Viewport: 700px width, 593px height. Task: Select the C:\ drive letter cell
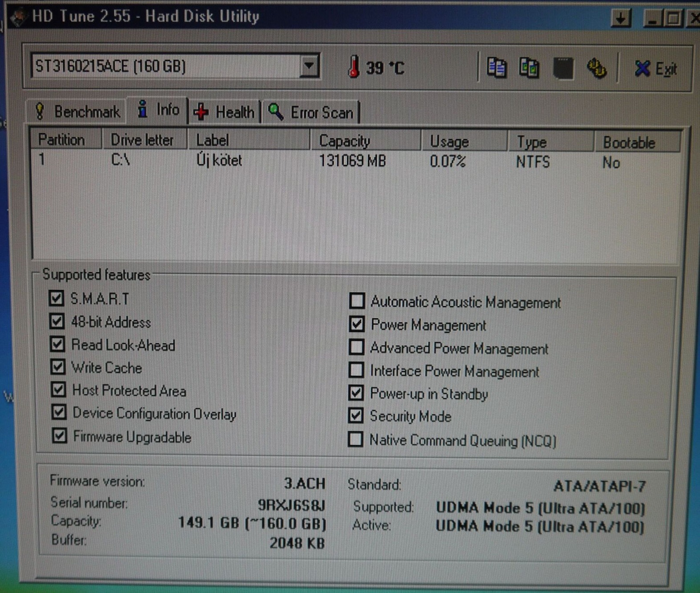(x=120, y=160)
